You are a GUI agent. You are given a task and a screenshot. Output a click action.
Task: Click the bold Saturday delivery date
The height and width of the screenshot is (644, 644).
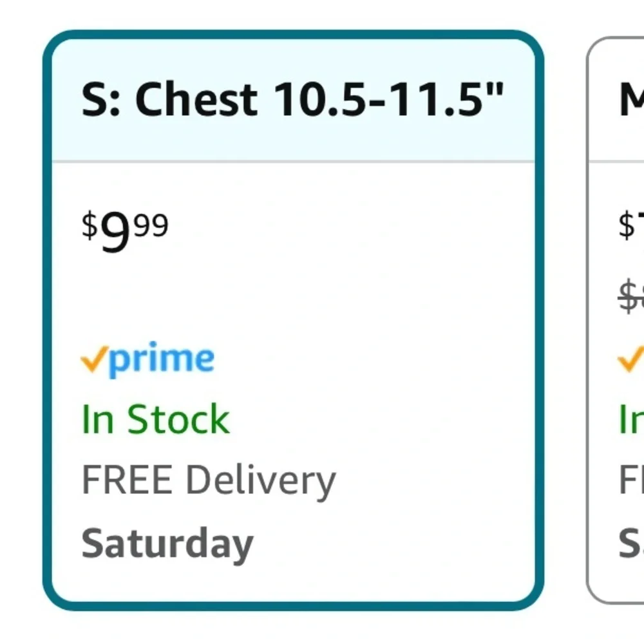pyautogui.click(x=167, y=545)
